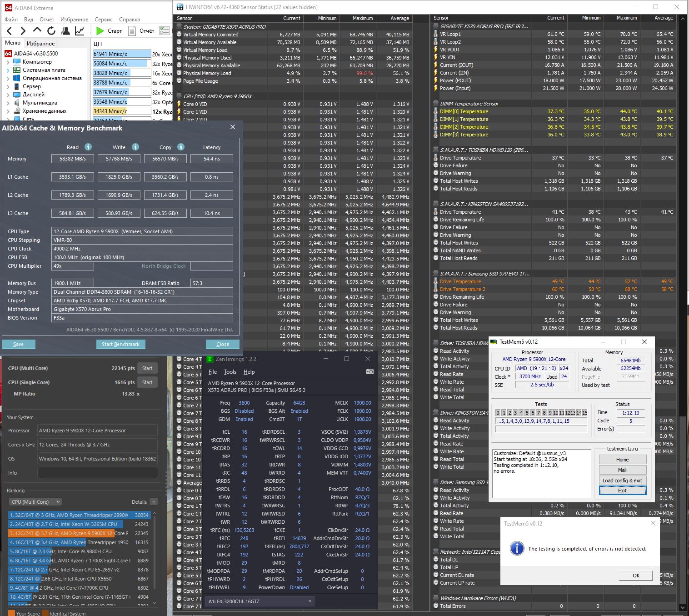Screen dimensions: 689x616
Task: Click the AIDA64 user/people toolbar icon
Action: pos(65,31)
